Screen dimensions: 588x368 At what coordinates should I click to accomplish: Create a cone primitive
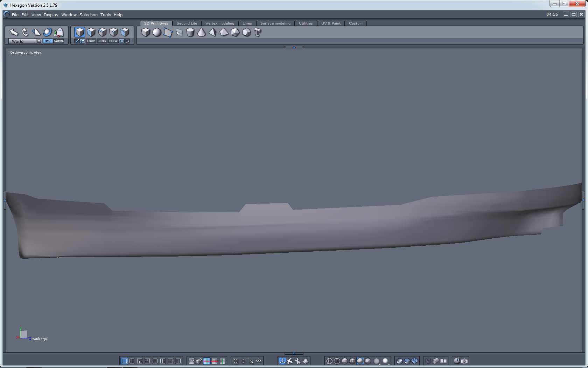coord(202,32)
